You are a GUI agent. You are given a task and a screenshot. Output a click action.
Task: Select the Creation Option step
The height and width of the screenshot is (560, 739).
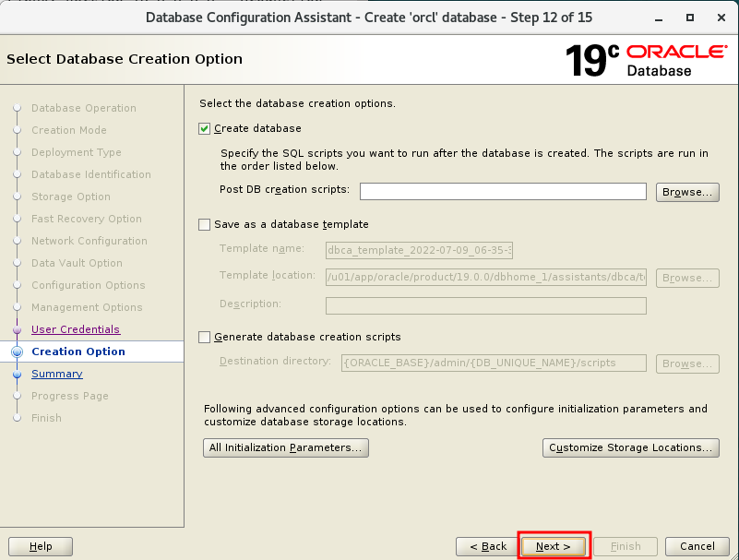(x=78, y=351)
